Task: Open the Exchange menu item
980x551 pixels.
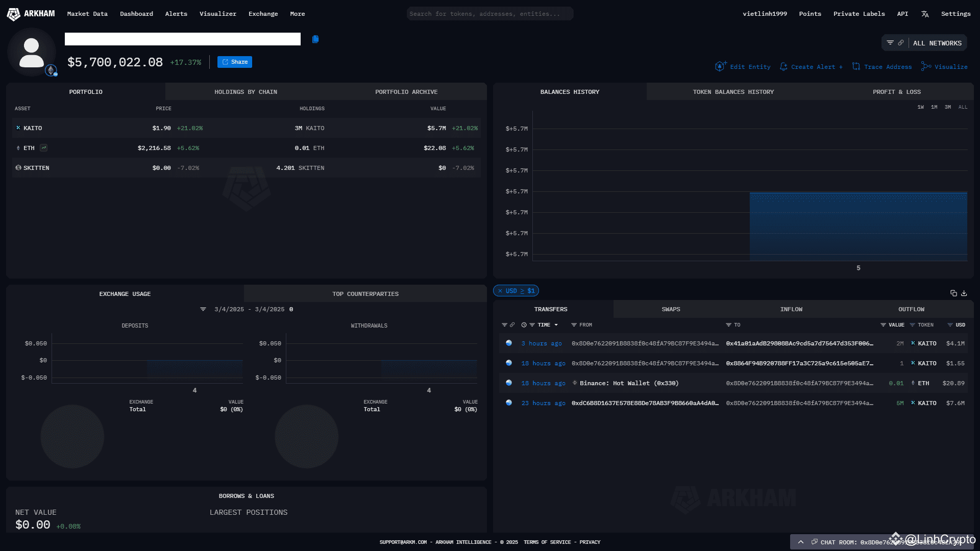Action: 263,14
